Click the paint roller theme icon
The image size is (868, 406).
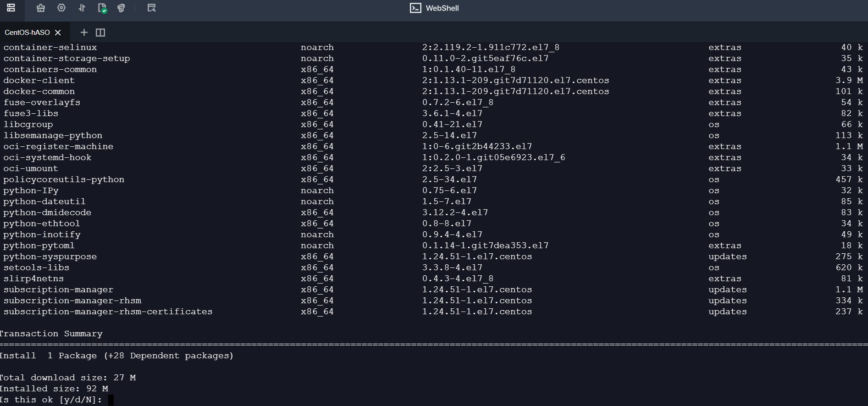click(121, 8)
